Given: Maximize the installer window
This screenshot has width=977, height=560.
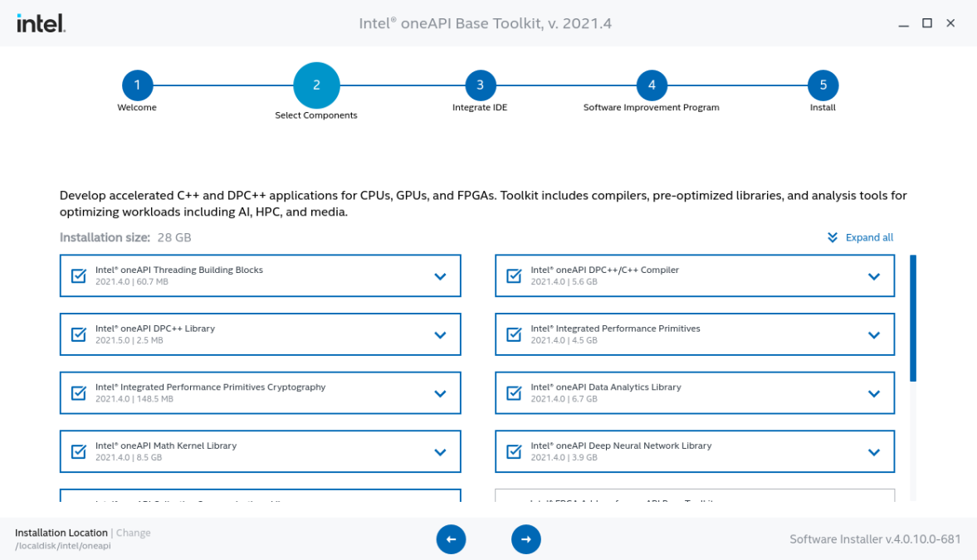Looking at the screenshot, I should click(x=927, y=23).
